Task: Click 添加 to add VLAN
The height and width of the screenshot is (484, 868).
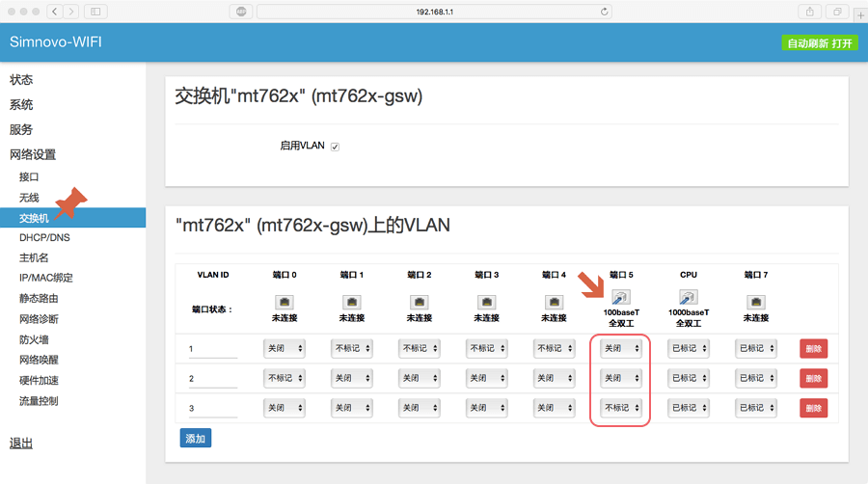Action: pyautogui.click(x=196, y=438)
